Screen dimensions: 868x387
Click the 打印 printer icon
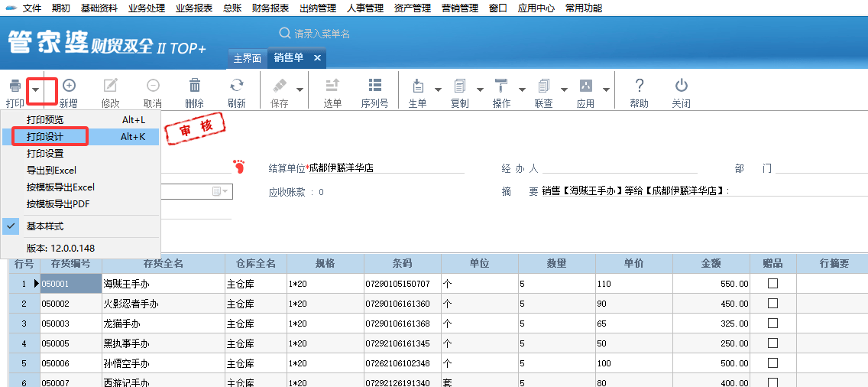pos(15,86)
